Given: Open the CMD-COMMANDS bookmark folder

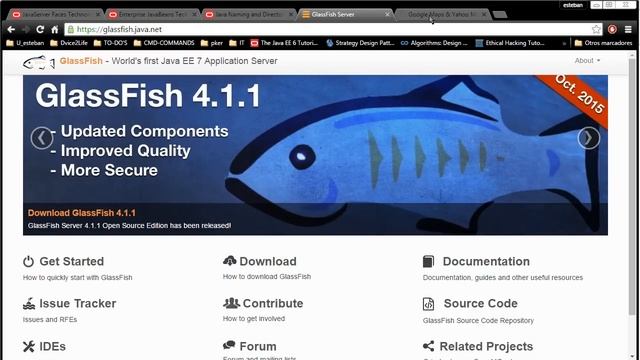Looking at the screenshot, I should pyautogui.click(x=164, y=43).
